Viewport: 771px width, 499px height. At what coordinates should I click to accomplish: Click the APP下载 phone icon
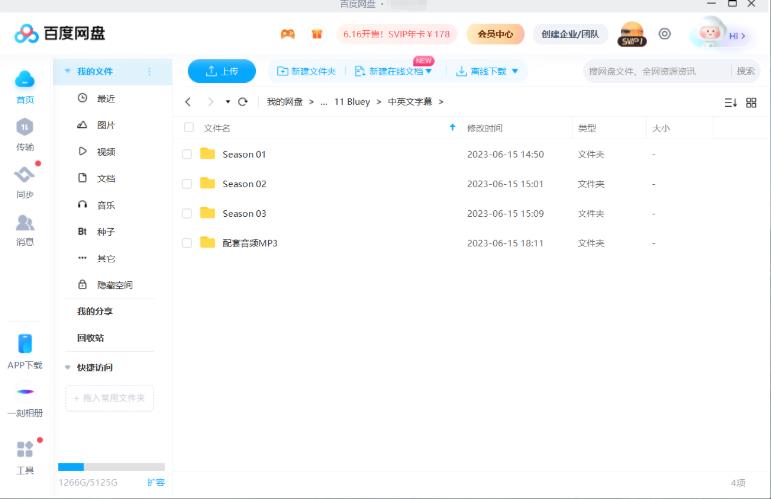point(25,343)
